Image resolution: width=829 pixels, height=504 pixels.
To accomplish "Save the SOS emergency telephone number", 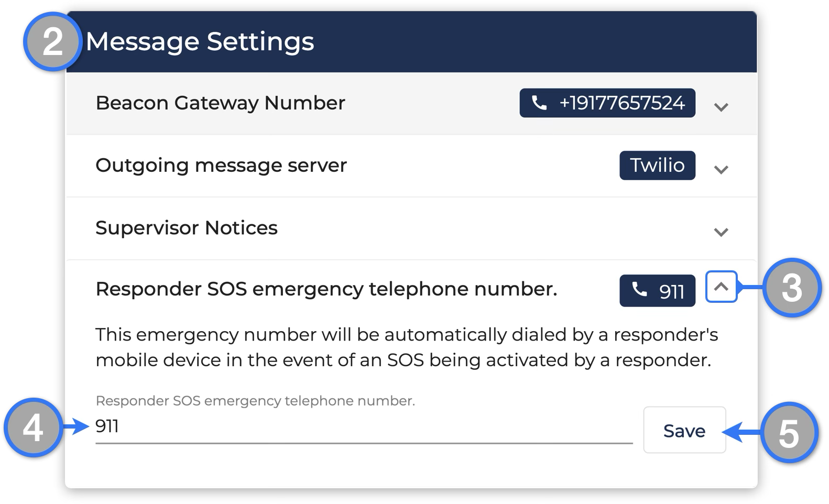I will pos(684,430).
